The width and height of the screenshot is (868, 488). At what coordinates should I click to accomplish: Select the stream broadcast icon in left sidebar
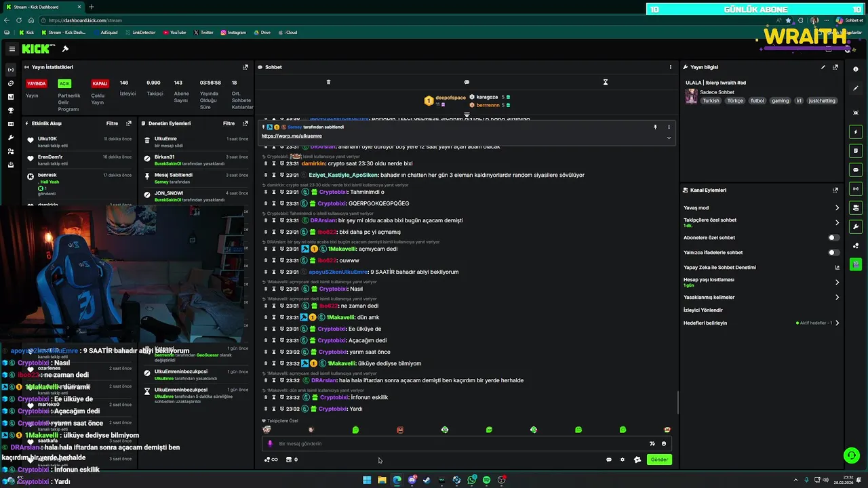click(x=10, y=70)
